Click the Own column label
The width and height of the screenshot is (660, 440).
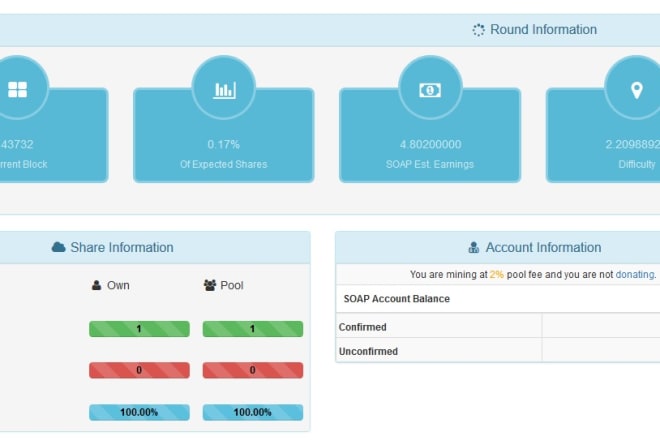pos(118,285)
